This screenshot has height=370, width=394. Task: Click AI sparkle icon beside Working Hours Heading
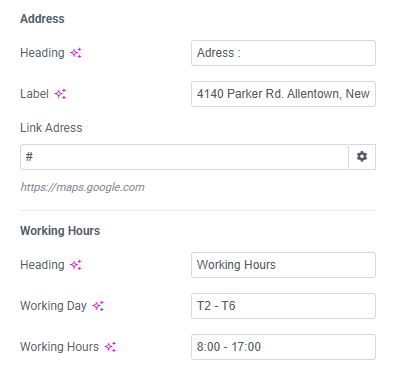(x=76, y=265)
